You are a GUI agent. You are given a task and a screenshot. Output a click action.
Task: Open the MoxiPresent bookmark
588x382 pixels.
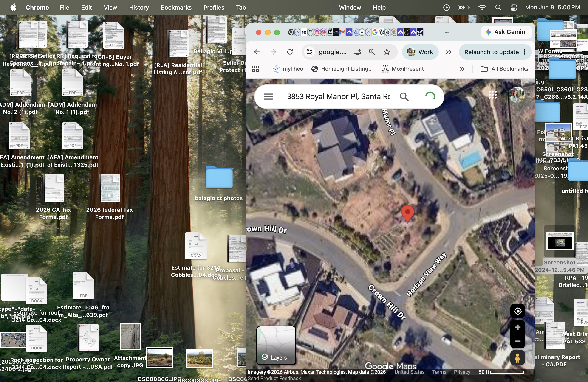[x=402, y=69]
